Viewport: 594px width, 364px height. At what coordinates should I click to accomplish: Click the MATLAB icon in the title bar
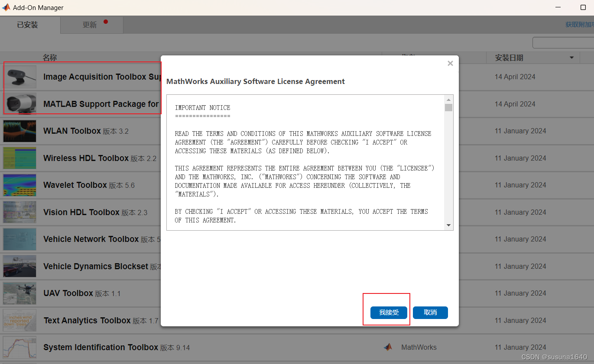click(6, 7)
